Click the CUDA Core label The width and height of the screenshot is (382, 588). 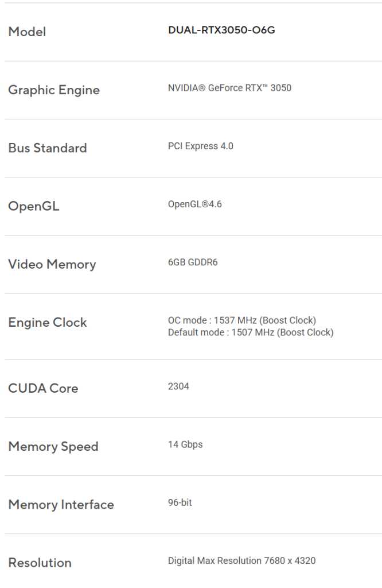[x=43, y=389]
